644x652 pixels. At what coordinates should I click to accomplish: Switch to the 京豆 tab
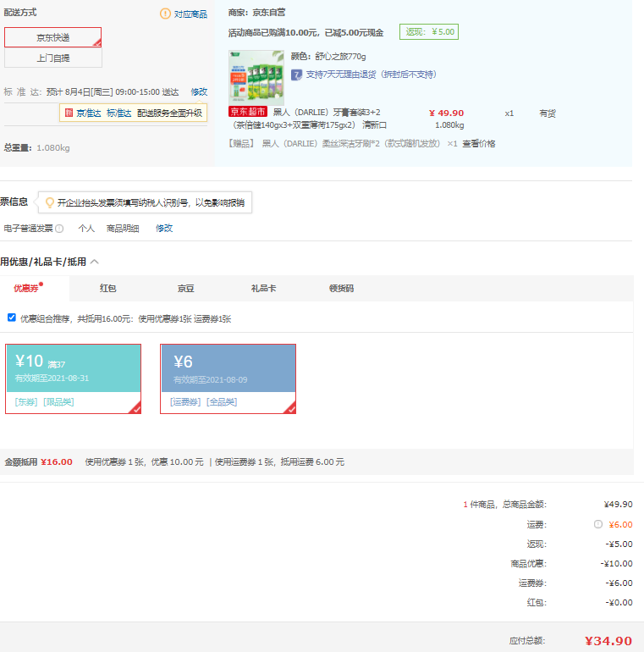pyautogui.click(x=185, y=288)
